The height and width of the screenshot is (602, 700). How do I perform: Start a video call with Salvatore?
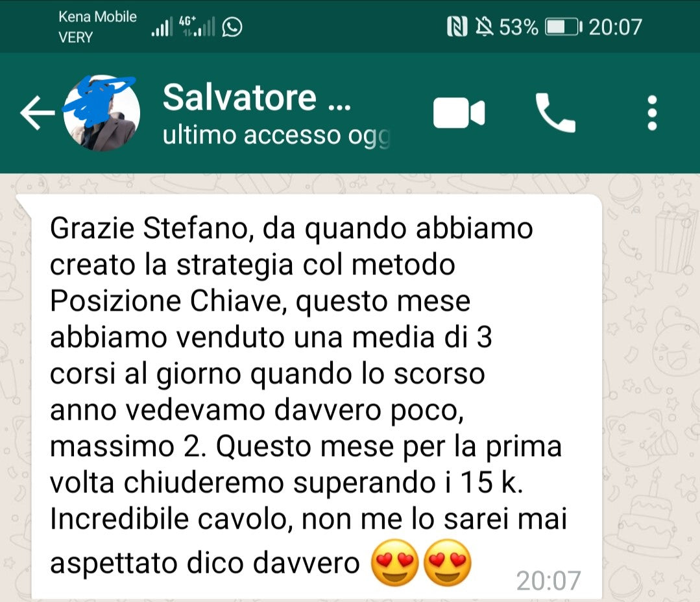tap(459, 113)
